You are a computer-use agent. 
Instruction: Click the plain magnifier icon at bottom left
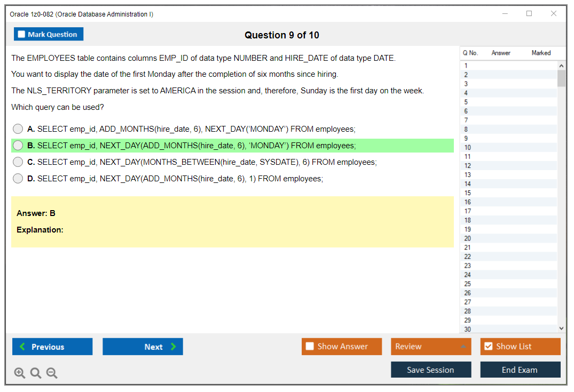(35, 373)
